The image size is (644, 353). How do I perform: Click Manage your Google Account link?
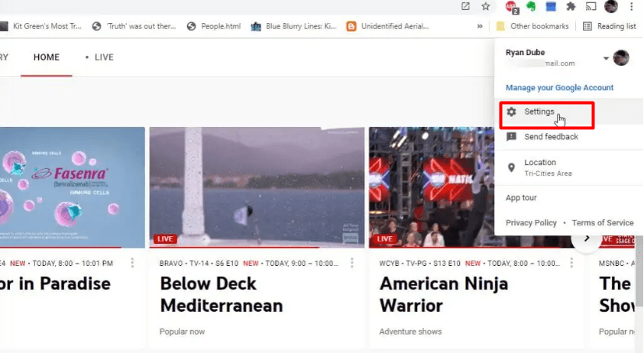559,88
